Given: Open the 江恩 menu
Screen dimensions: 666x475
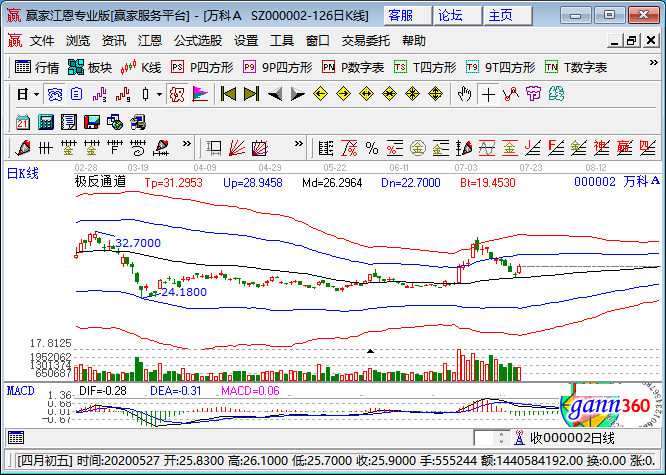Looking at the screenshot, I should [x=150, y=41].
